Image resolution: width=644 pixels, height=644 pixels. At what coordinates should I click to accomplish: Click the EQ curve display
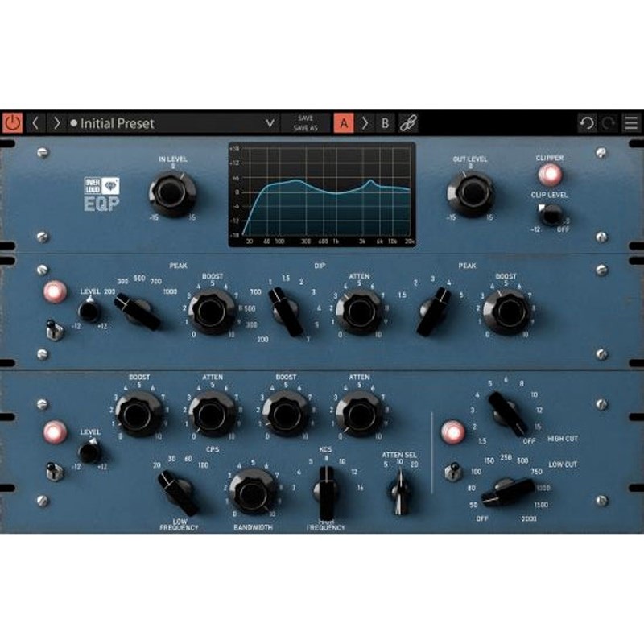pos(321,194)
